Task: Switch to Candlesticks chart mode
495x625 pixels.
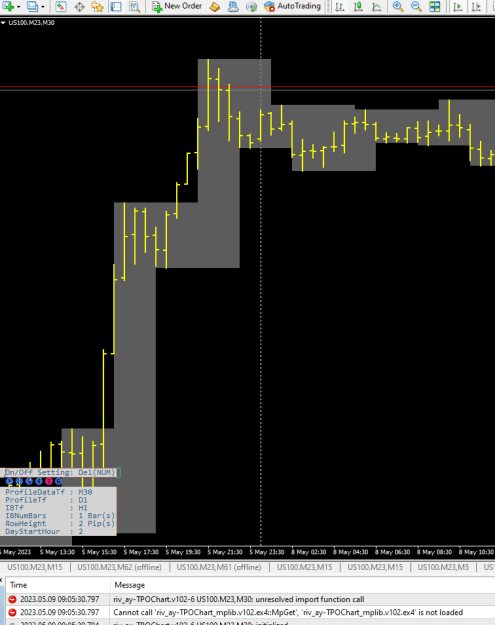Action: coord(358,6)
